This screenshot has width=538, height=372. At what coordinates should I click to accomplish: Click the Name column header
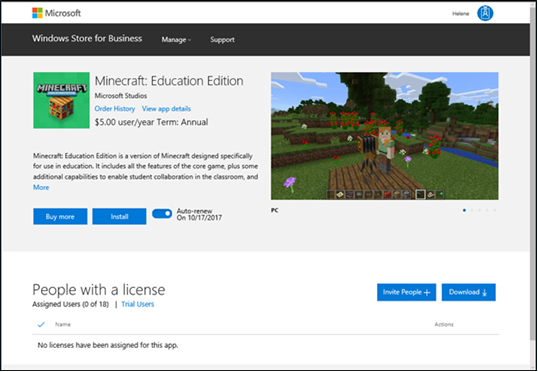[63, 324]
